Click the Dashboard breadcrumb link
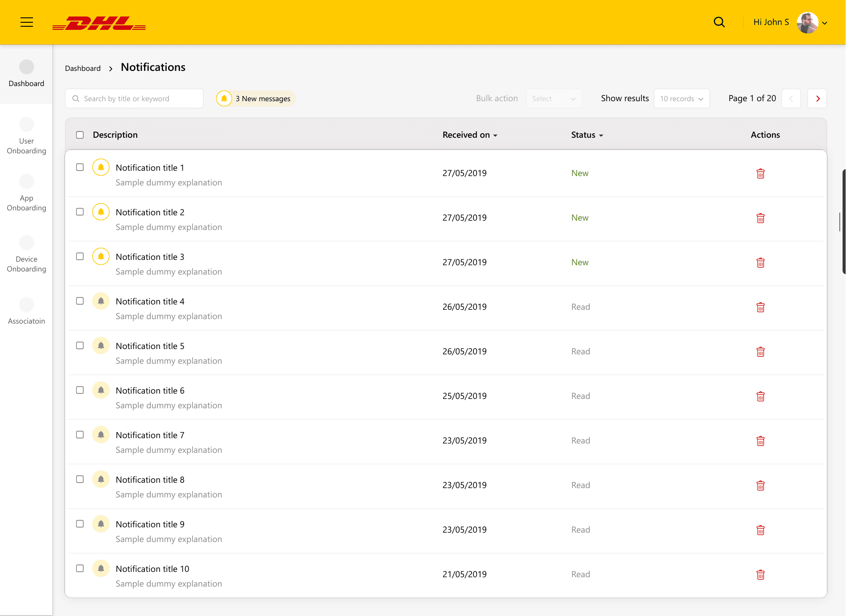 click(x=83, y=68)
